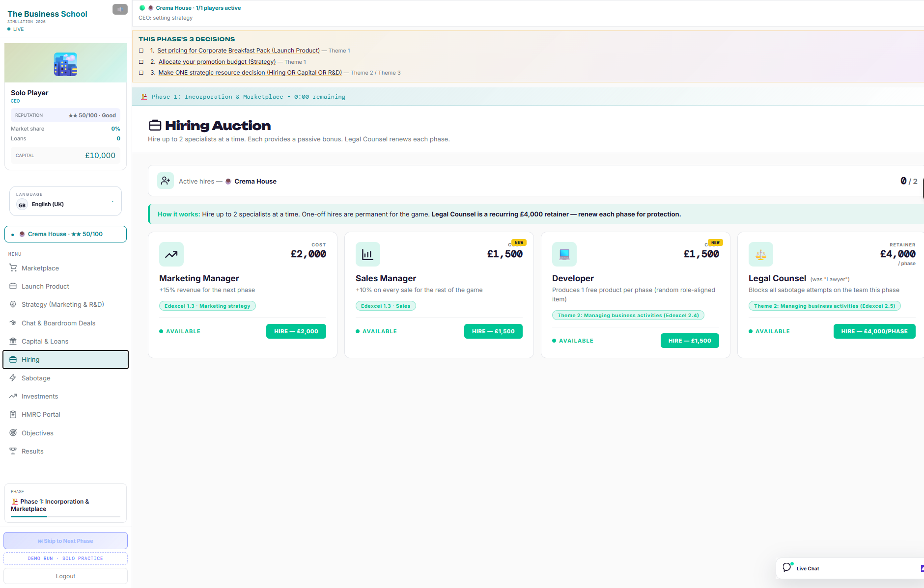Screen dimensions: 924x588
Task: Click the NEW badge on Sales Manager card
Action: coord(519,242)
